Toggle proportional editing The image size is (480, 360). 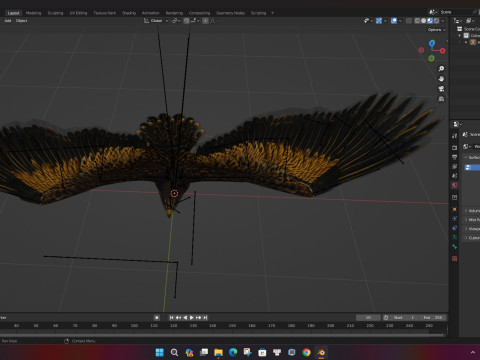[x=206, y=21]
